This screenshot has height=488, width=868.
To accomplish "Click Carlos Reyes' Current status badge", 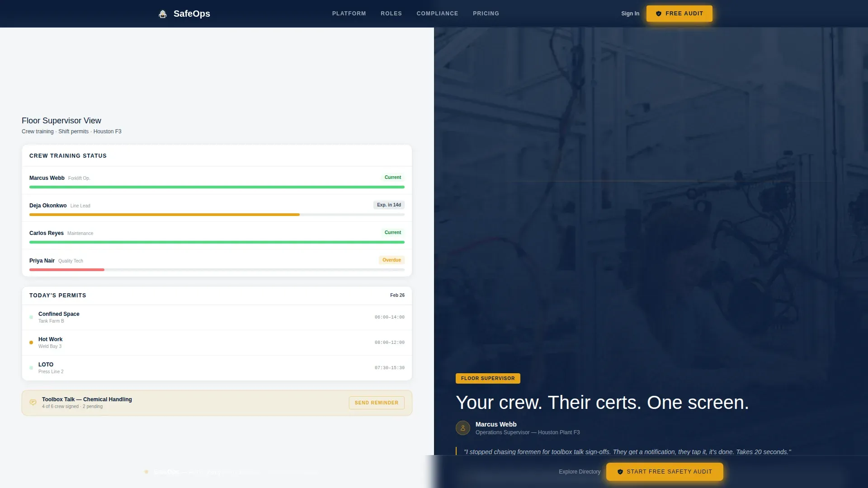I will point(392,233).
